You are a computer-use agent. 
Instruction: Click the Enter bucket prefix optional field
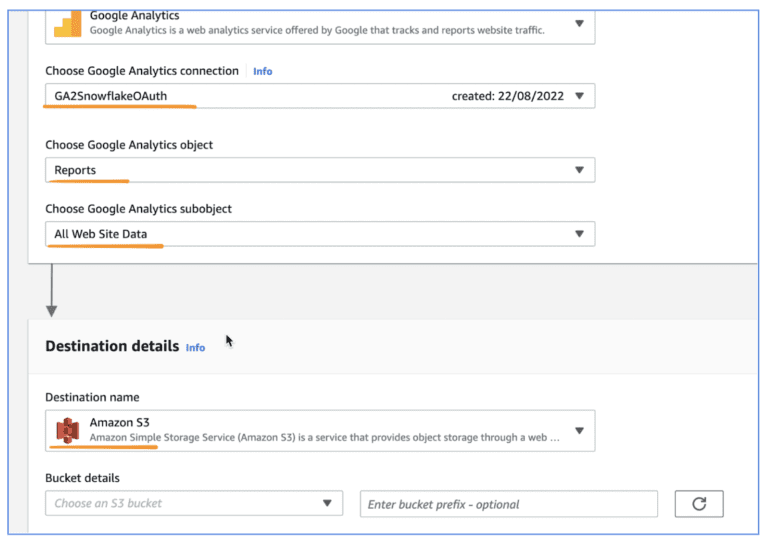tap(508, 504)
